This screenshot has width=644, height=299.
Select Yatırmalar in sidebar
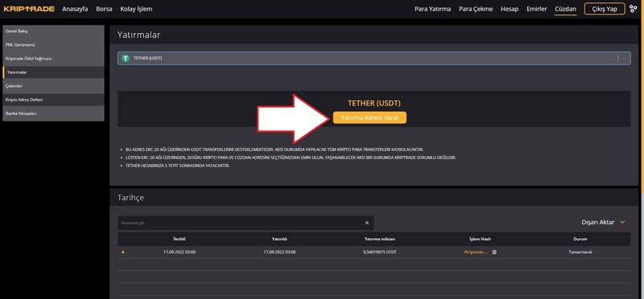pos(53,72)
